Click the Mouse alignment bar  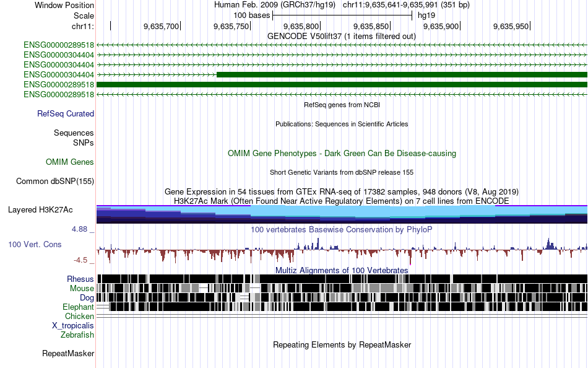pyautogui.click(x=342, y=289)
